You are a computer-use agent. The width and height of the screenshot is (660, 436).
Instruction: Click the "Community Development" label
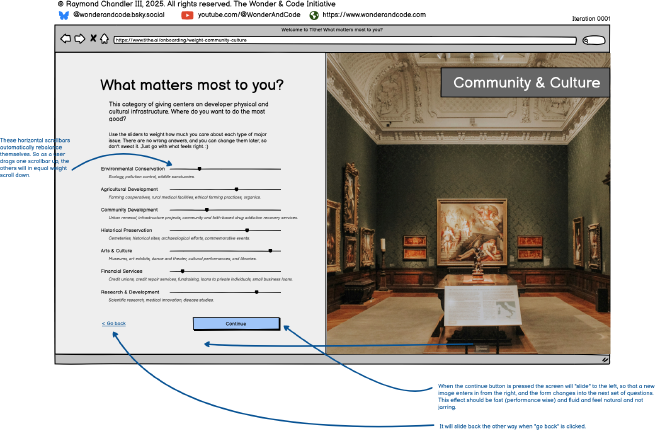[129, 210]
